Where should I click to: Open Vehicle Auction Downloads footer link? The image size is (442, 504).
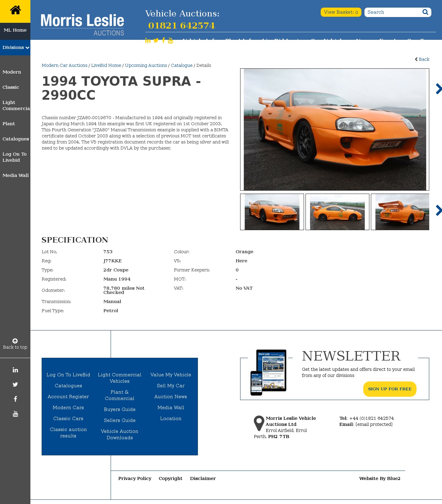pos(120,434)
